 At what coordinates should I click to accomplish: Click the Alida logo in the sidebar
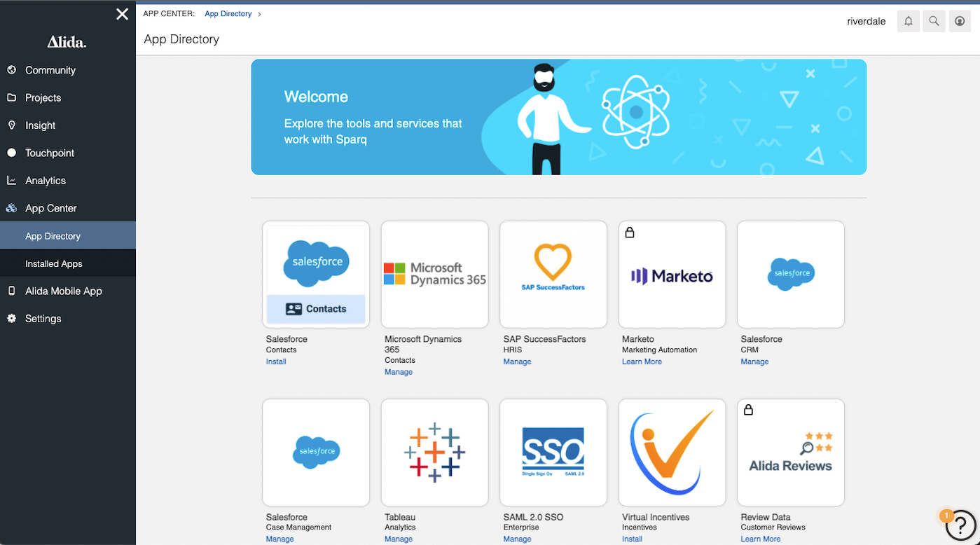67,43
